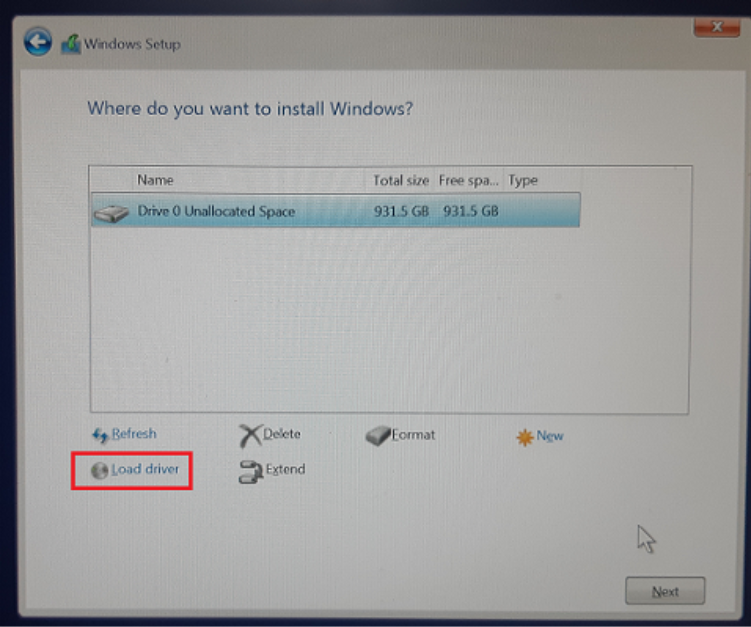Open the Load driver link
Image resolution: width=751 pixels, height=627 pixels.
(145, 469)
